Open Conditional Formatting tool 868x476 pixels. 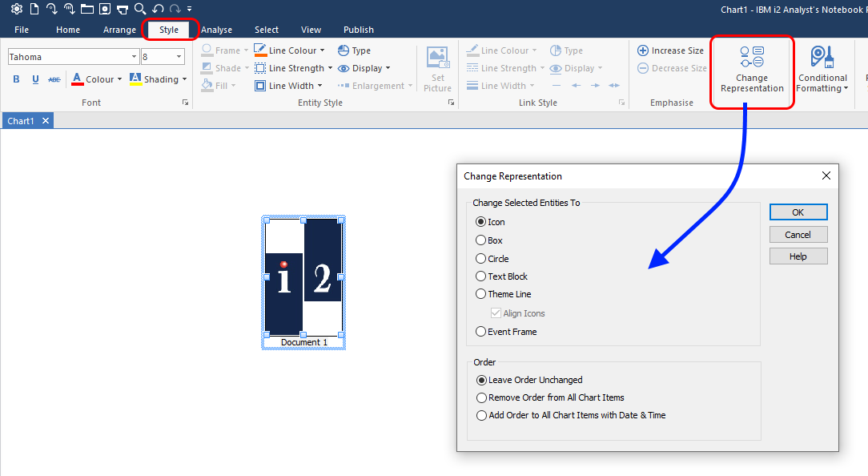point(822,58)
